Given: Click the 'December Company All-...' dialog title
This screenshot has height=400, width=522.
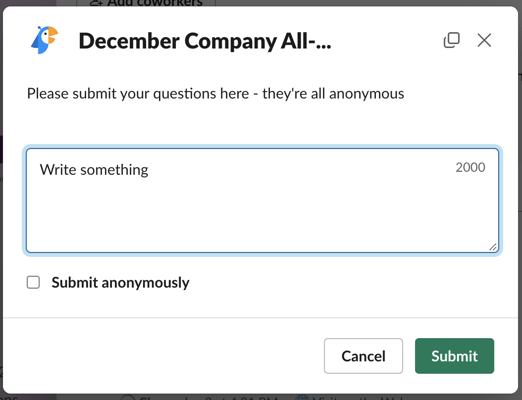Looking at the screenshot, I should 205,41.
